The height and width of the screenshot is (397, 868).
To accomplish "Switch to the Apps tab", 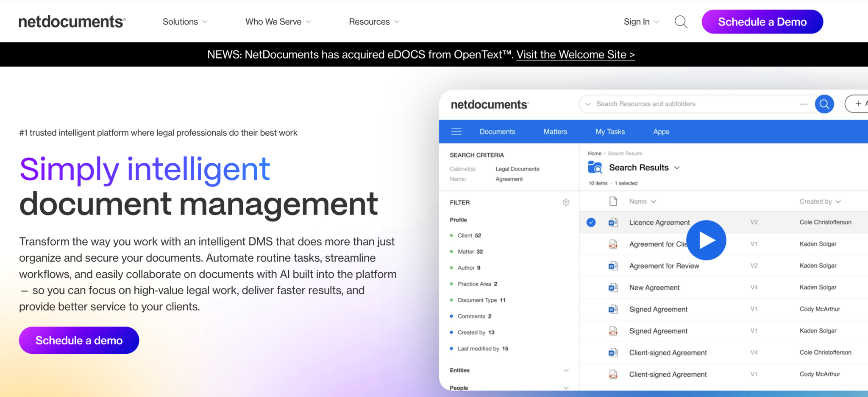I will click(x=661, y=132).
